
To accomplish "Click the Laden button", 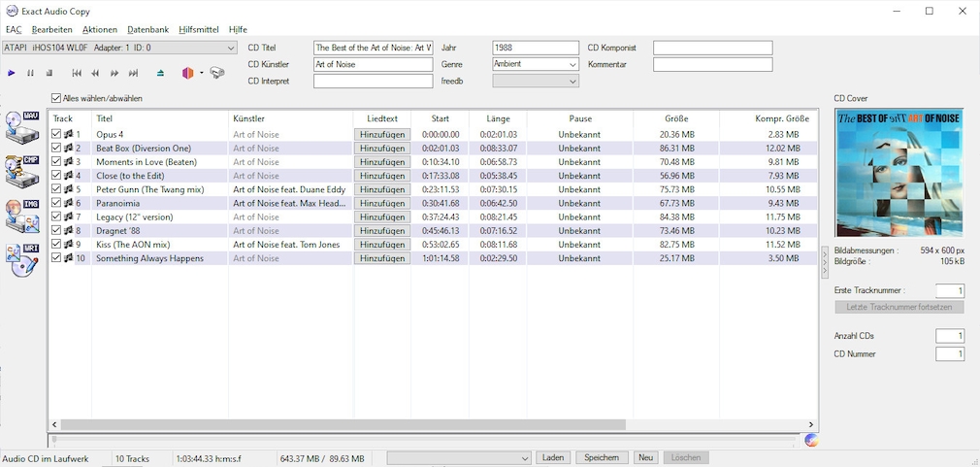I will 553,458.
